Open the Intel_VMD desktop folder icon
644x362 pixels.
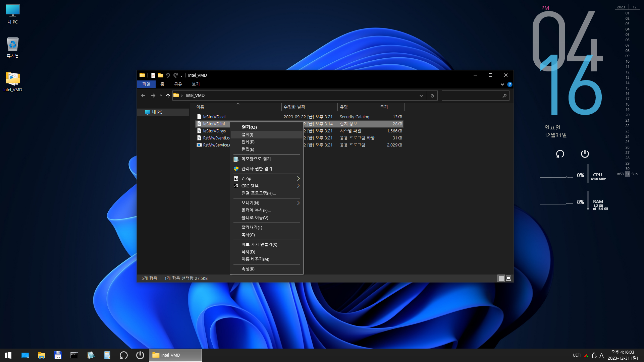coord(13,81)
